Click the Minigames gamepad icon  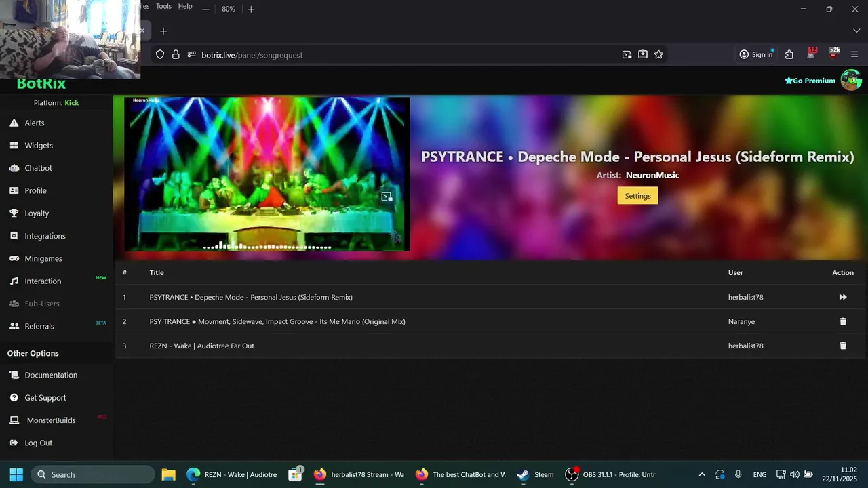(x=14, y=258)
